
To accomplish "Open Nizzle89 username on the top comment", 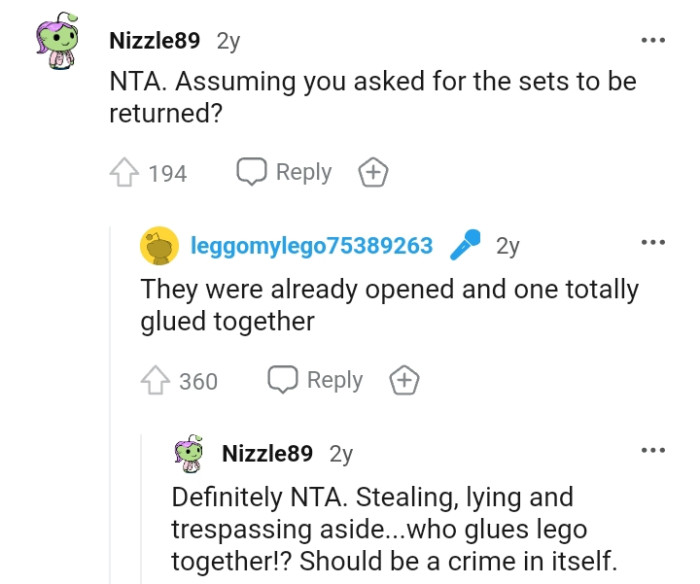I will 155,42.
